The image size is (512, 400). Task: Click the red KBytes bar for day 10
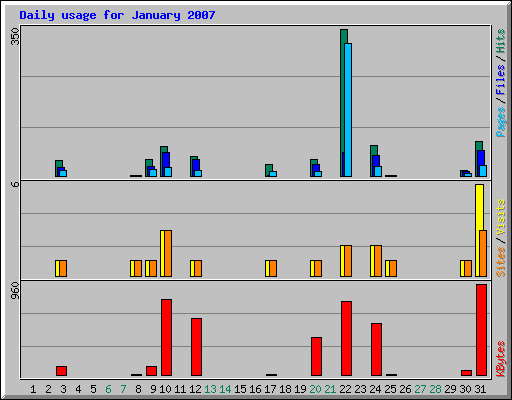click(x=166, y=337)
